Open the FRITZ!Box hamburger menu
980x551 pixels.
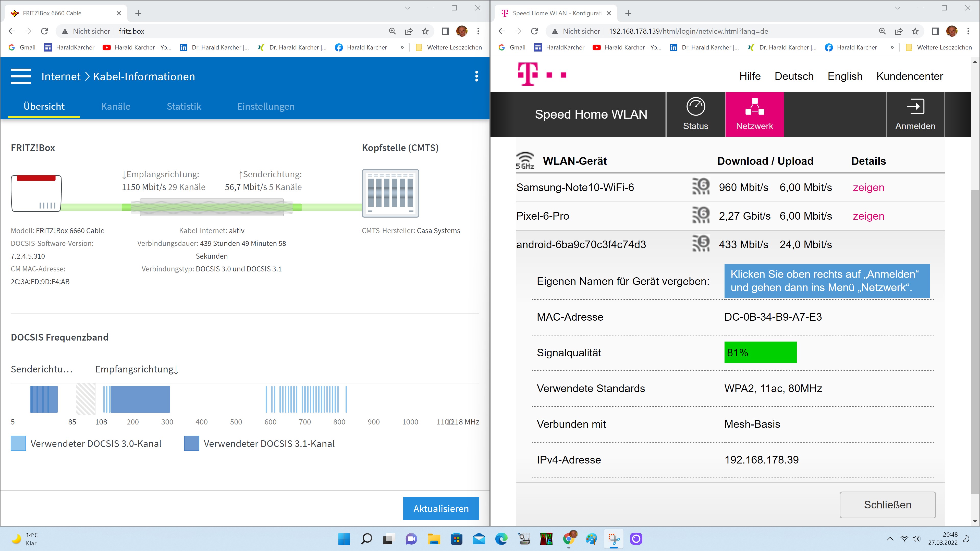coord(21,76)
